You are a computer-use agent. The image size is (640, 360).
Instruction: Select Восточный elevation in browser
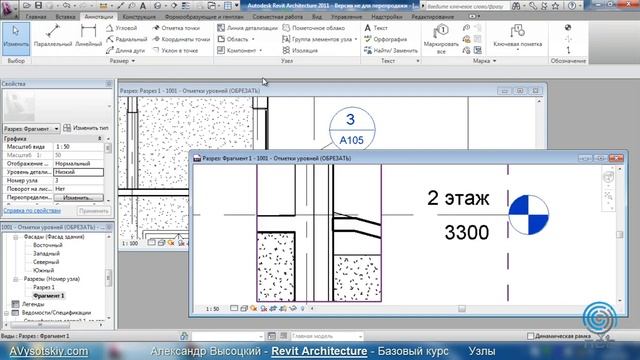point(48,245)
